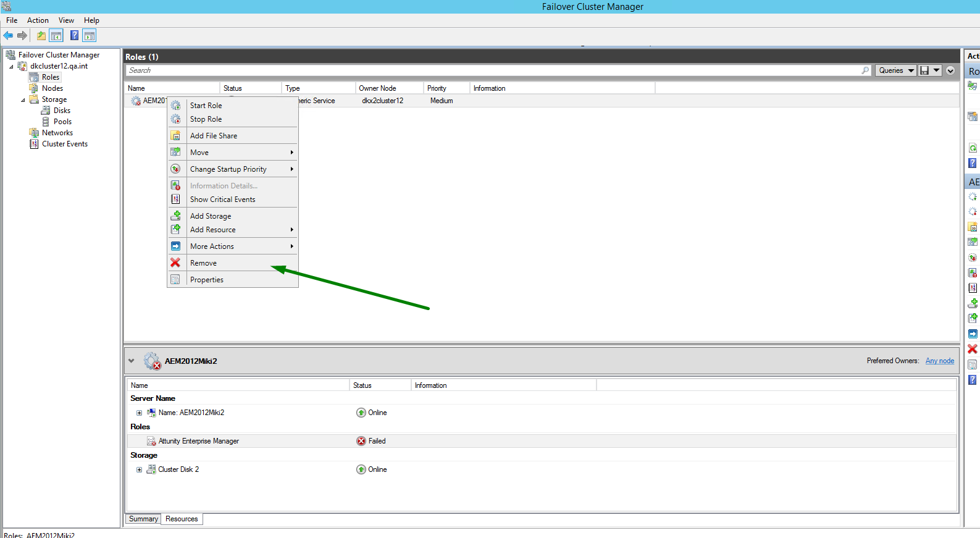
Task: Switch to the Resources tab
Action: coord(182,519)
